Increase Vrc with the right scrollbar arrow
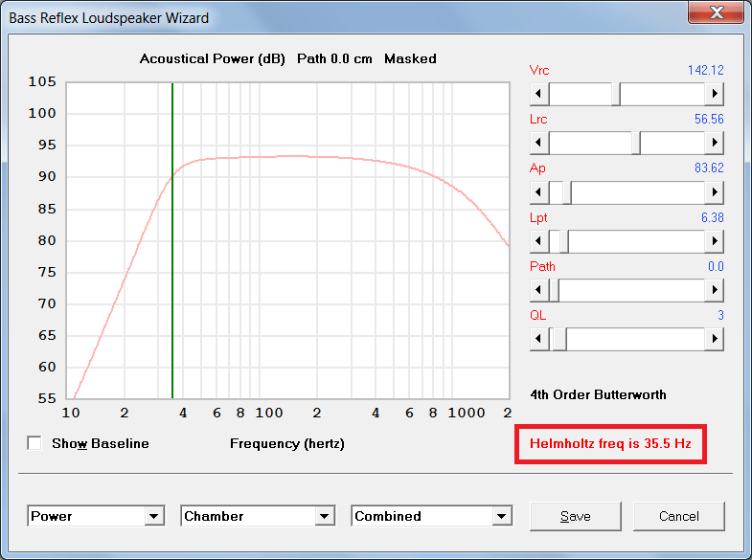This screenshot has width=752, height=560. coord(714,94)
